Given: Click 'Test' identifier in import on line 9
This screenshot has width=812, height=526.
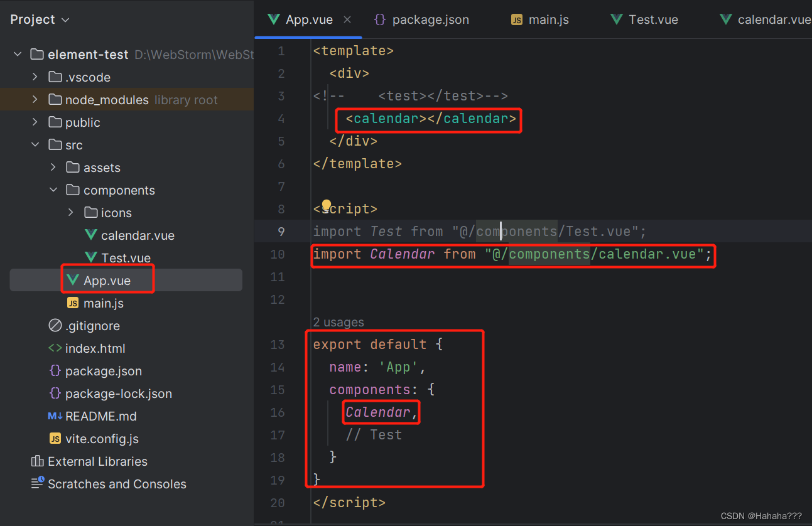Looking at the screenshot, I should 386,232.
